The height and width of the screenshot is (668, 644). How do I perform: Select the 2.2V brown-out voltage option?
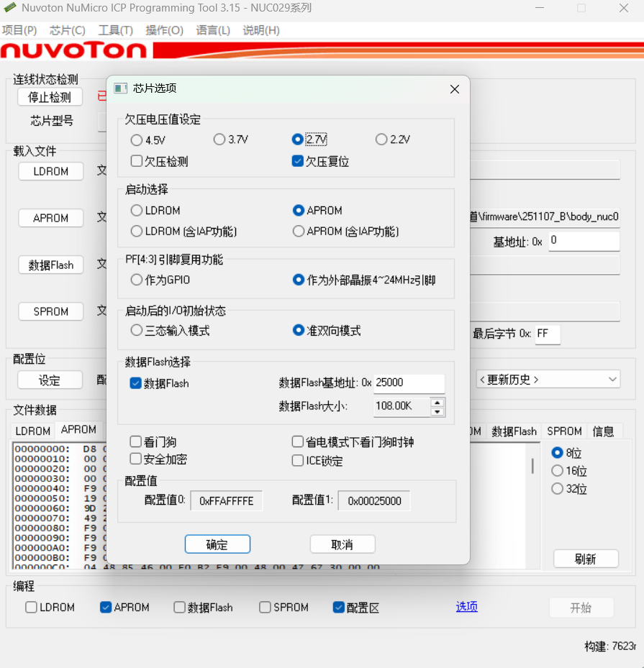381,139
